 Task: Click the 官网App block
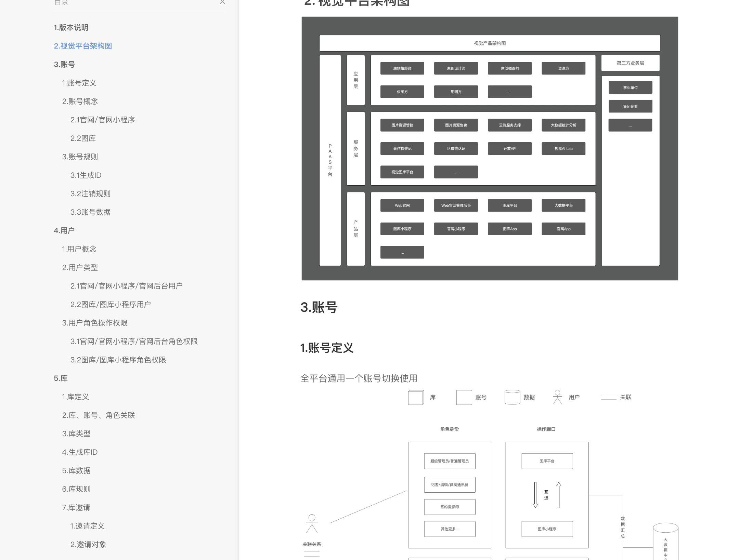tap(563, 229)
